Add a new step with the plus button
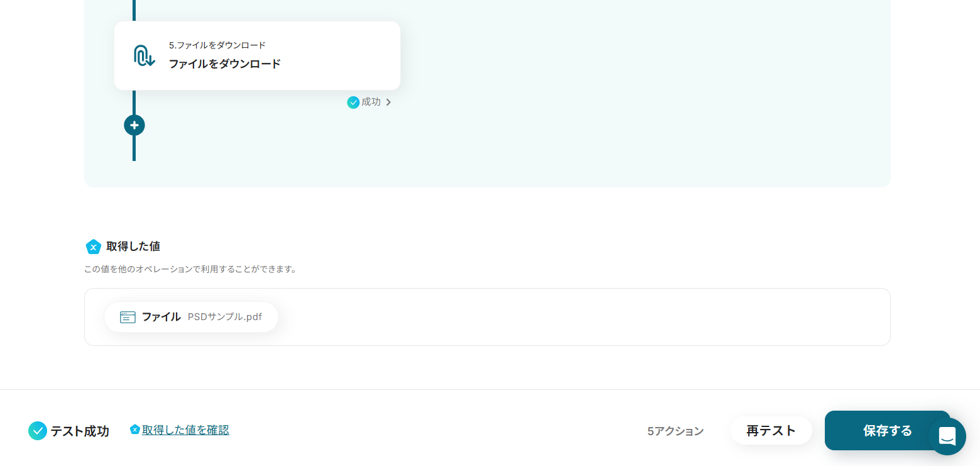The width and height of the screenshot is (980, 466). point(134,125)
